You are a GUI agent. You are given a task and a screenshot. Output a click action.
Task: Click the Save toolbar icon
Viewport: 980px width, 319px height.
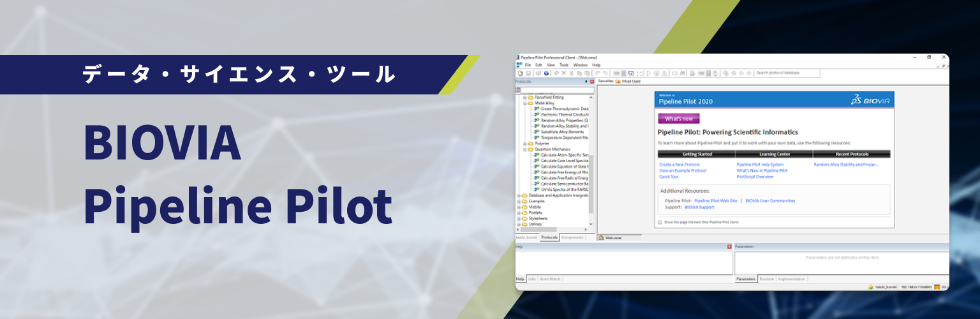528,73
